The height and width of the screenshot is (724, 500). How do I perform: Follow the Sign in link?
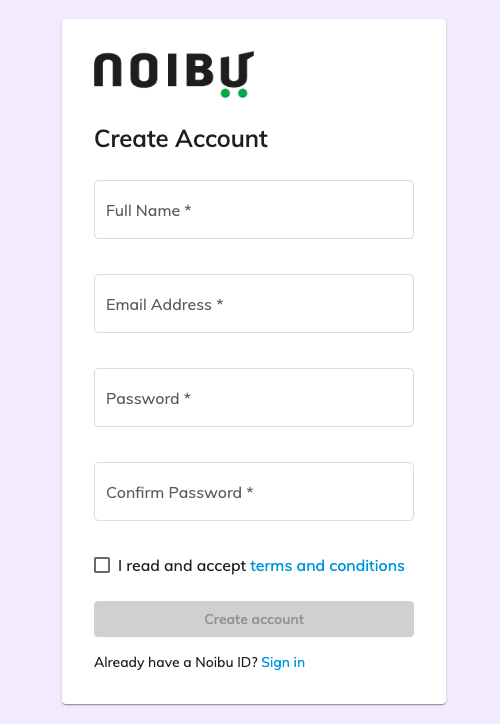click(x=283, y=662)
